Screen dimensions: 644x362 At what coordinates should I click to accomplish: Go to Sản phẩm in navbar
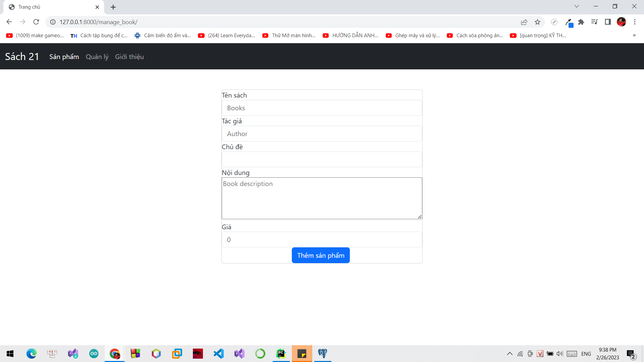(64, 57)
